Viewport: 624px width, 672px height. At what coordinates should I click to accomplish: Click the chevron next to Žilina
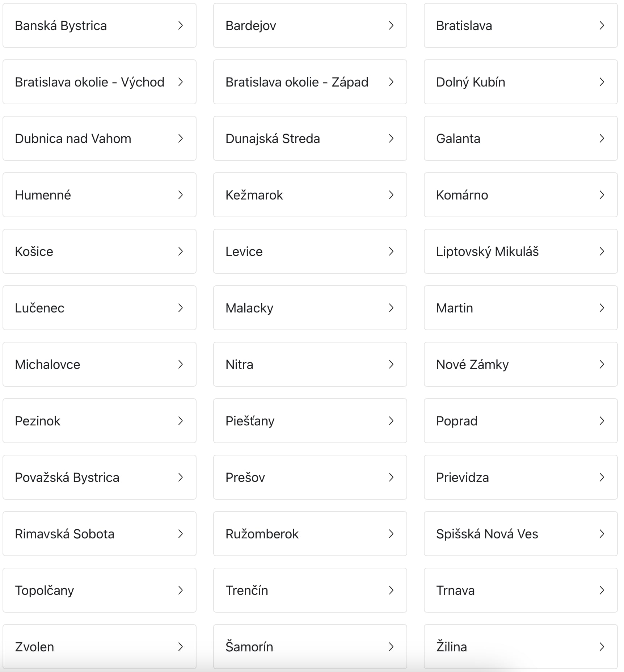click(602, 647)
